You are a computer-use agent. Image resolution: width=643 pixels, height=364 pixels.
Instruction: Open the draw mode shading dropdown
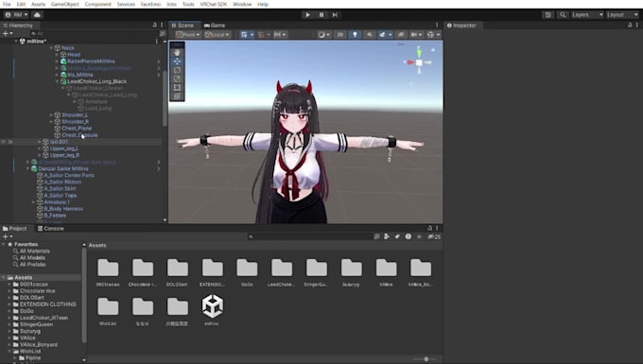pos(324,34)
